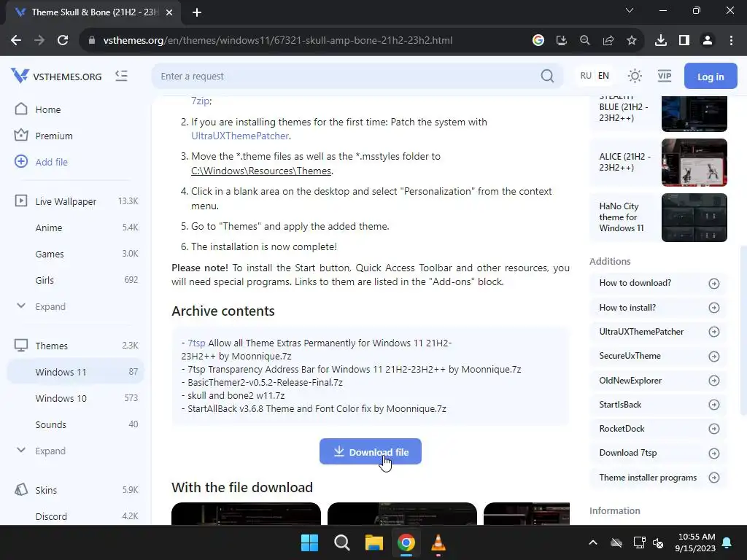
Task: Focus the Enter a request search field
Action: (348, 76)
